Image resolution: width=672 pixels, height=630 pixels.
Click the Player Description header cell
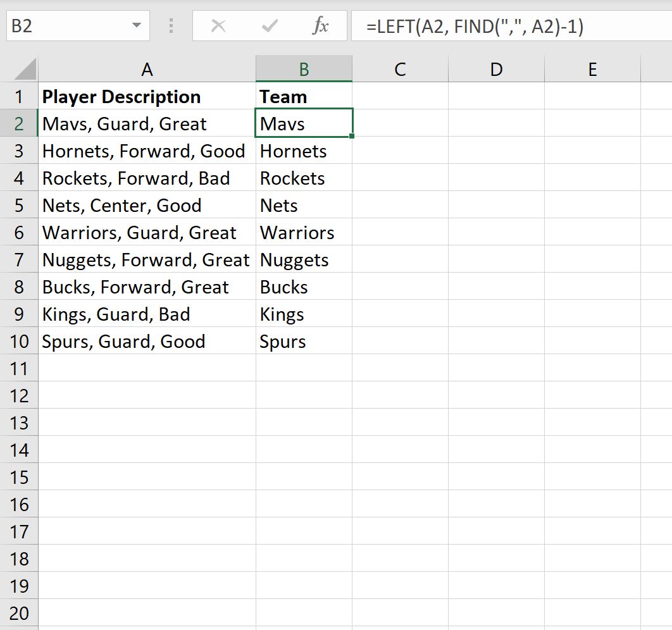pyautogui.click(x=147, y=96)
